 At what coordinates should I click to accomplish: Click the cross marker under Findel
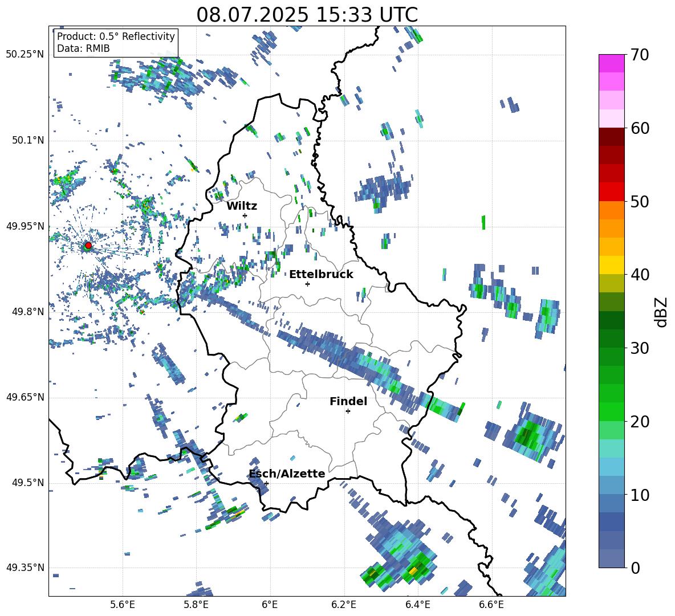click(x=348, y=411)
